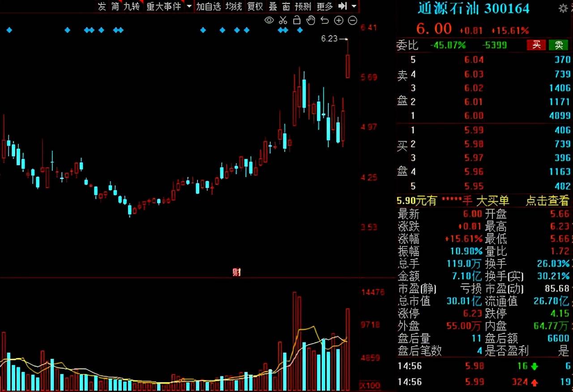Click the 点击查看 link
The height and width of the screenshot is (392, 573).
click(x=547, y=201)
